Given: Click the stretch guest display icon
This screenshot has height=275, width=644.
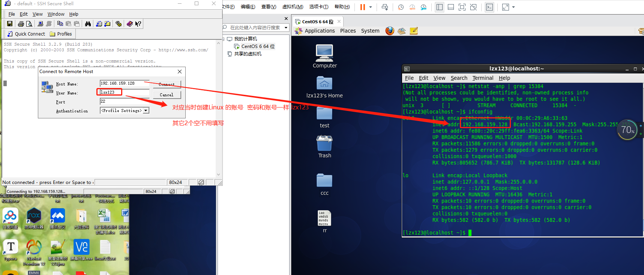Looking at the screenshot, I should [506, 7].
